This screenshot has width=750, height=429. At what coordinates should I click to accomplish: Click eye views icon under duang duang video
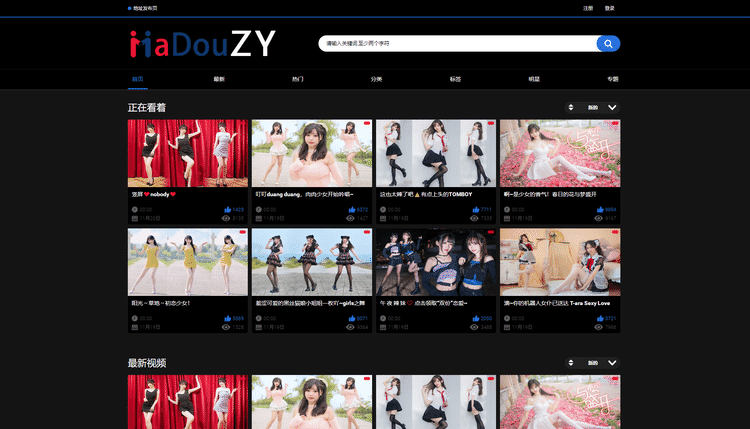pos(350,217)
